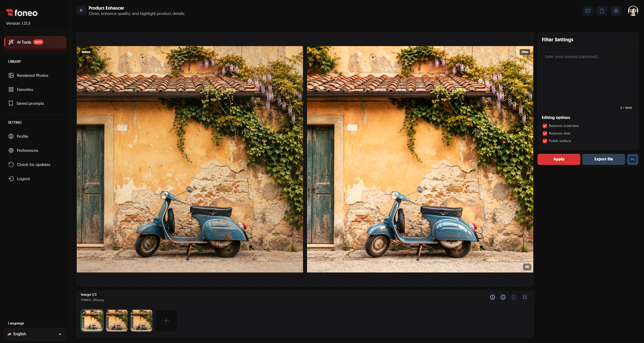
Task: Click the foneo logo
Action: 22,13
